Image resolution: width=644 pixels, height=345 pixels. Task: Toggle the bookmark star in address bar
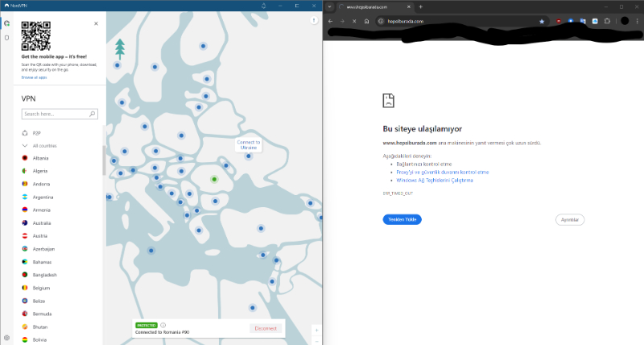point(542,22)
